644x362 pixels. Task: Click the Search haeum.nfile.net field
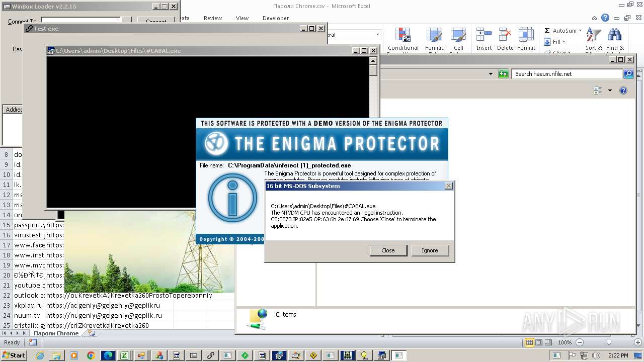pyautogui.click(x=568, y=74)
